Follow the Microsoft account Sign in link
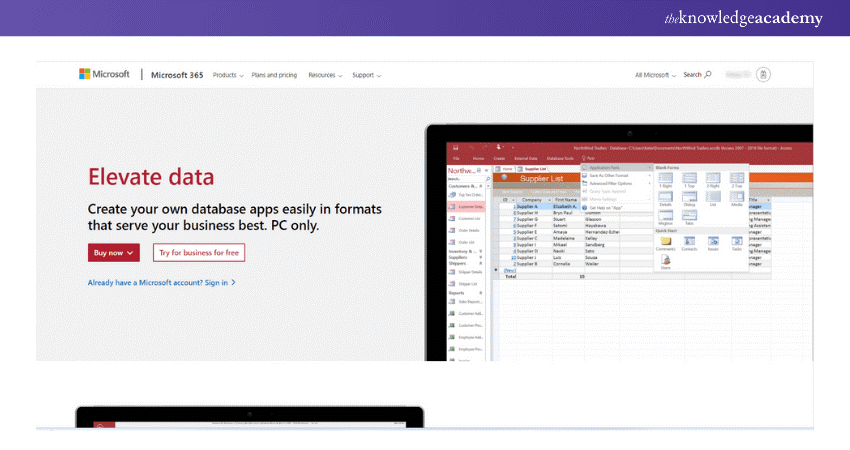The width and height of the screenshot is (850, 450). pyautogui.click(x=161, y=283)
